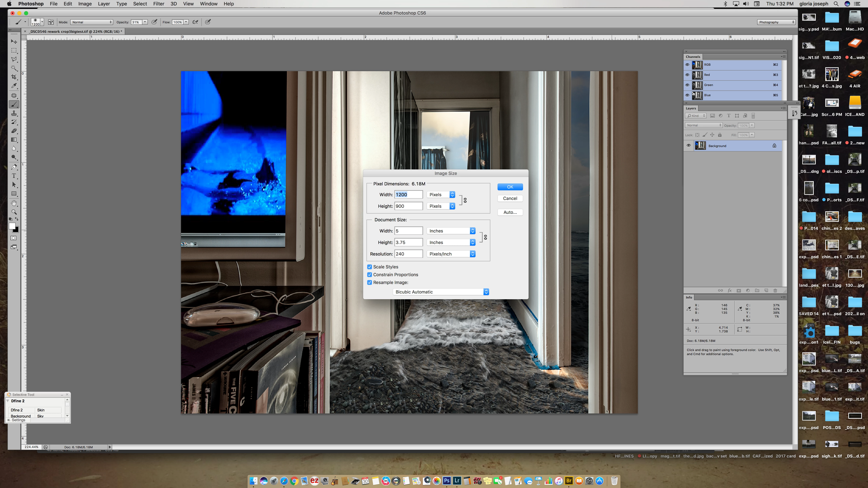The width and height of the screenshot is (868, 488).
Task: Select the Hand tool
Action: pyautogui.click(x=14, y=203)
